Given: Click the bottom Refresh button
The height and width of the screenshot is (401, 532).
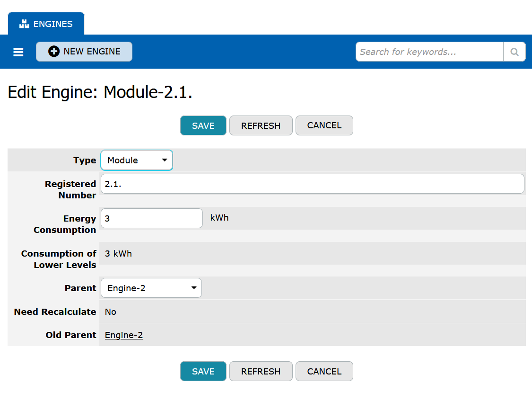Looking at the screenshot, I should [x=261, y=372].
